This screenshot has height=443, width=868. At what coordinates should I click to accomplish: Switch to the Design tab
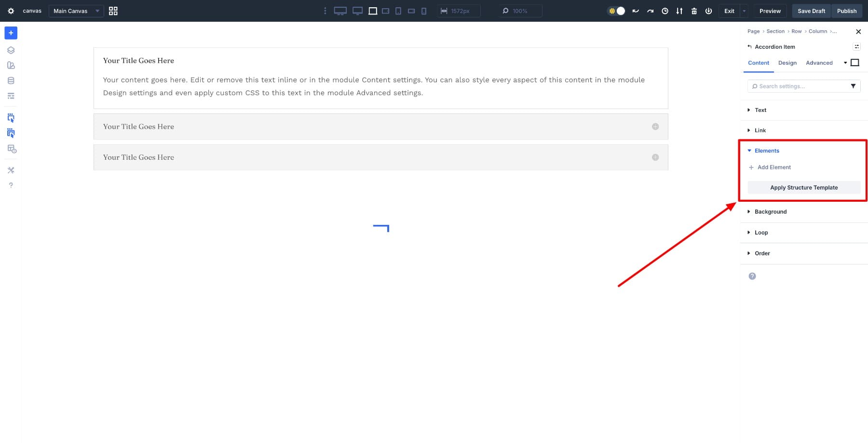pos(787,63)
